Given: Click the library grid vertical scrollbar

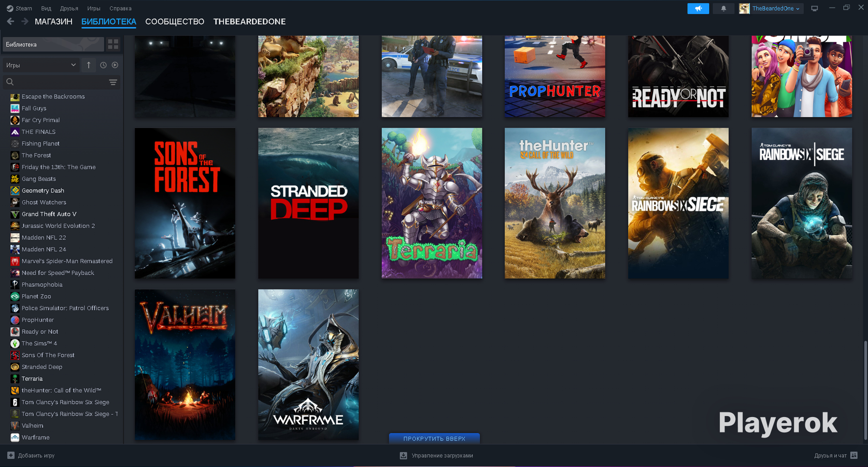Looking at the screenshot, I should tap(865, 390).
